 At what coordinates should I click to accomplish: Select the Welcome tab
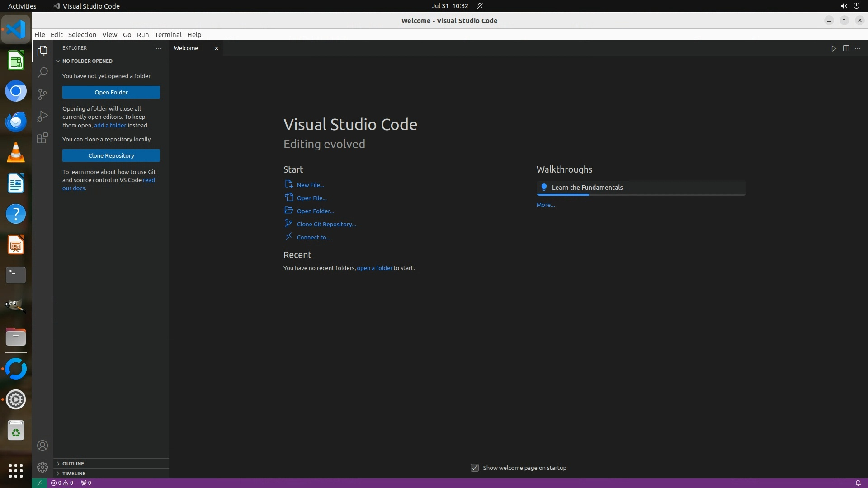tap(186, 48)
